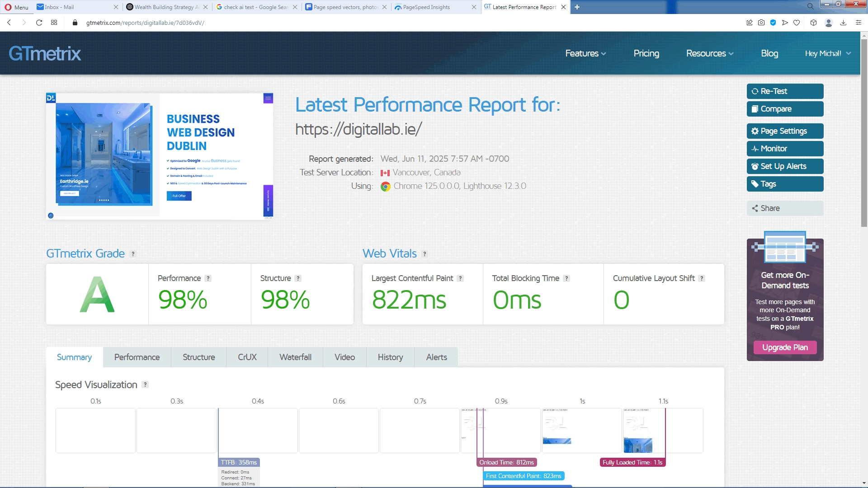Click the Monitor button

[785, 149]
